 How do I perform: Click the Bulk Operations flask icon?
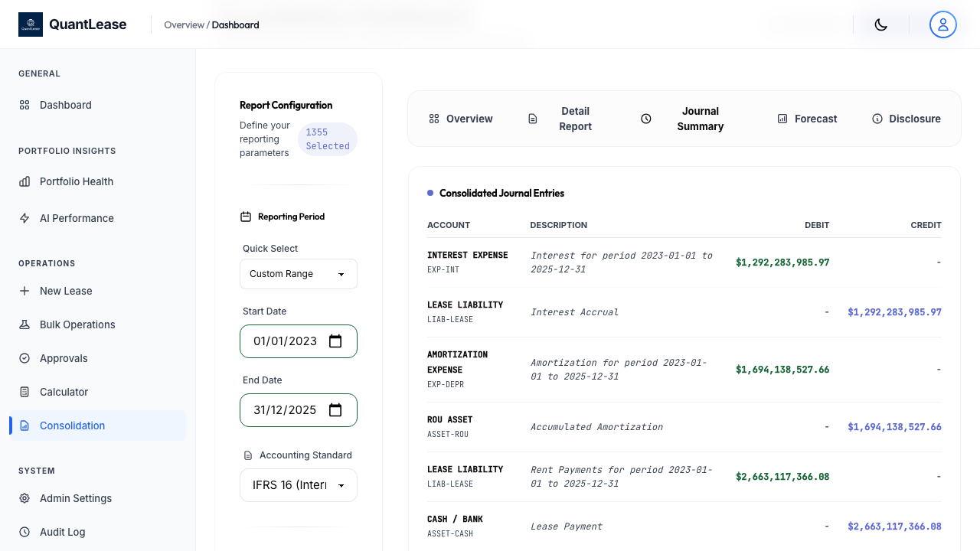24,324
